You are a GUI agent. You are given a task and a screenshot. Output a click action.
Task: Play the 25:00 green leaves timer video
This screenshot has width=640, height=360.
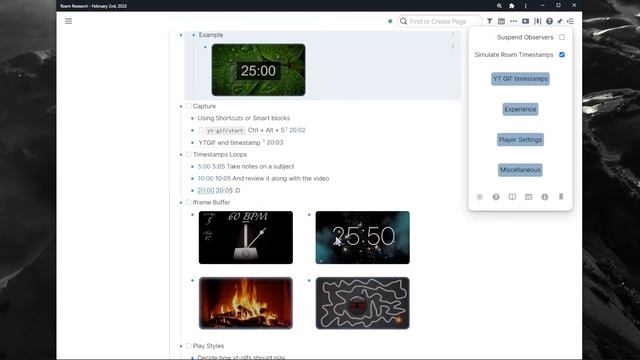point(258,70)
